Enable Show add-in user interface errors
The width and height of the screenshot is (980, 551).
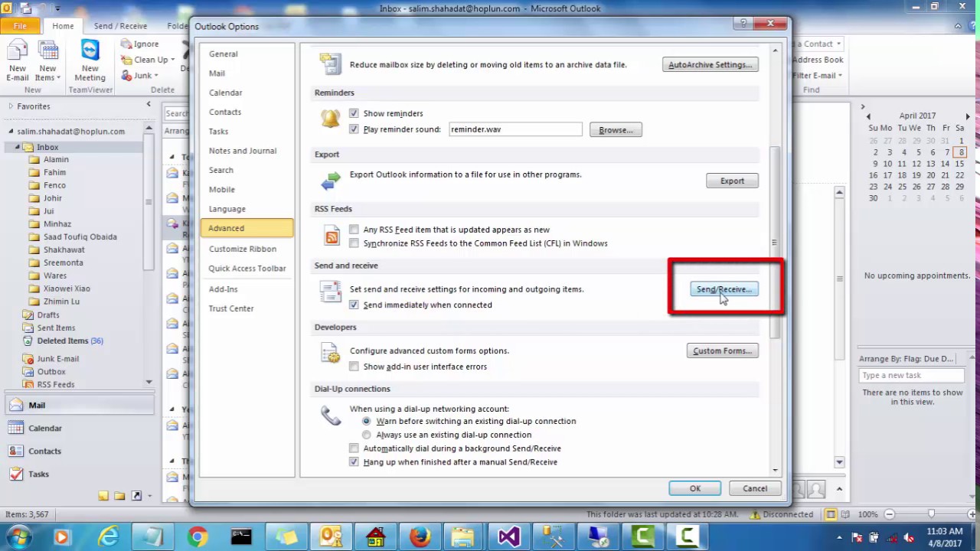click(x=354, y=367)
